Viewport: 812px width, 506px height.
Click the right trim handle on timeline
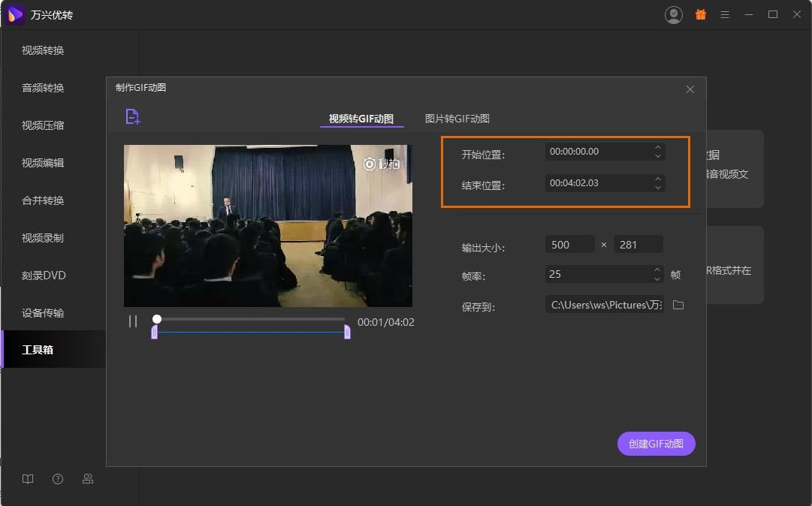pos(347,332)
